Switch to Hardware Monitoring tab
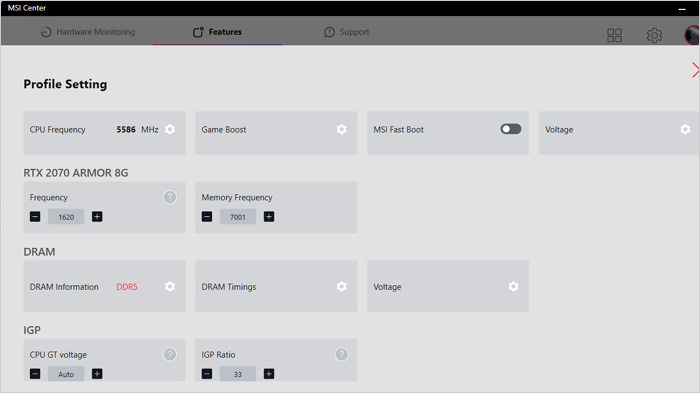Viewport: 700px width, 393px height. click(88, 32)
